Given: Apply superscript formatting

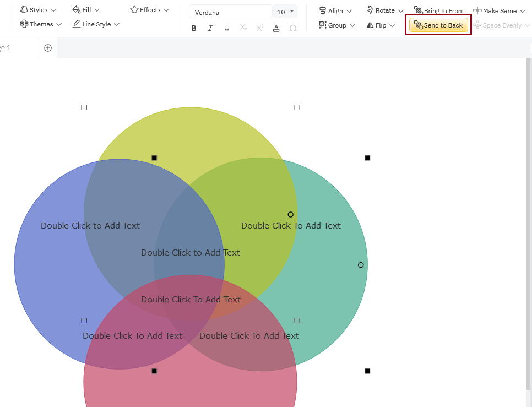Looking at the screenshot, I should click(x=259, y=28).
